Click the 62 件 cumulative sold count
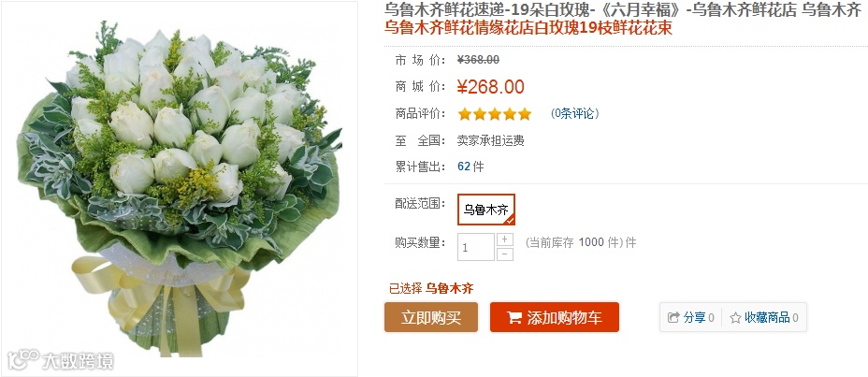868x377 pixels. tap(470, 167)
